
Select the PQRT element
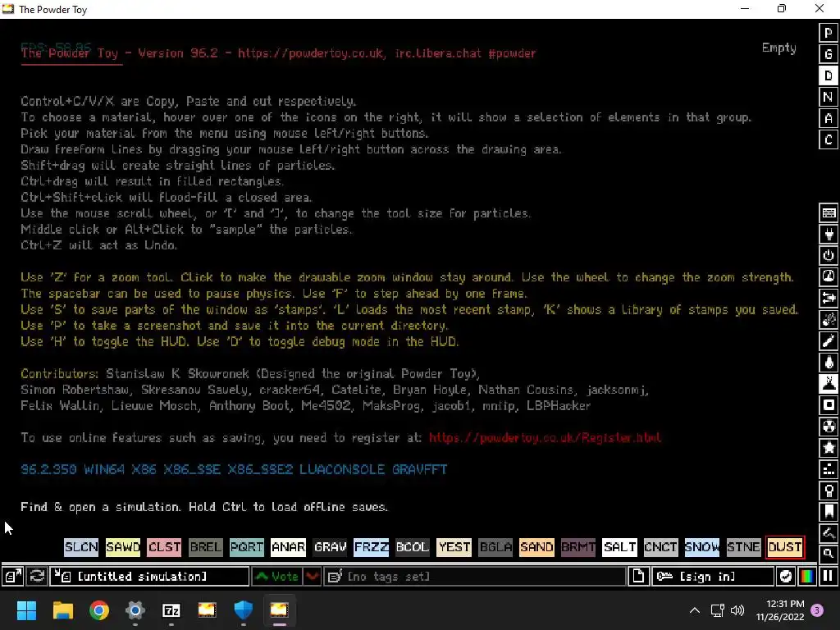pyautogui.click(x=247, y=547)
